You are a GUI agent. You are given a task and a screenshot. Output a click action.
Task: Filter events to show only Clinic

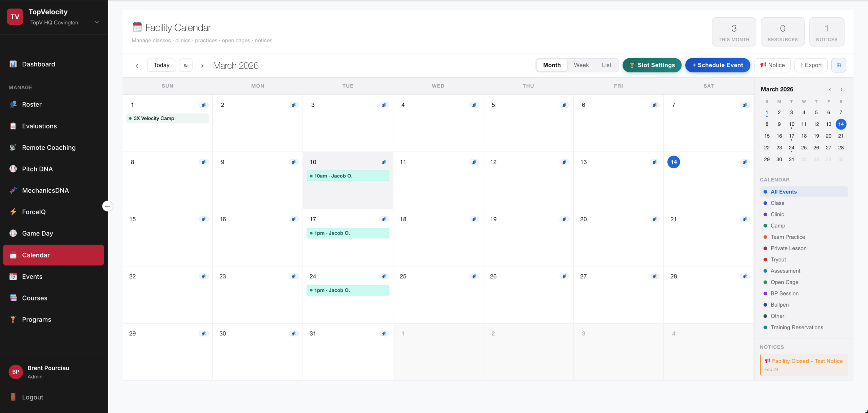click(x=777, y=214)
